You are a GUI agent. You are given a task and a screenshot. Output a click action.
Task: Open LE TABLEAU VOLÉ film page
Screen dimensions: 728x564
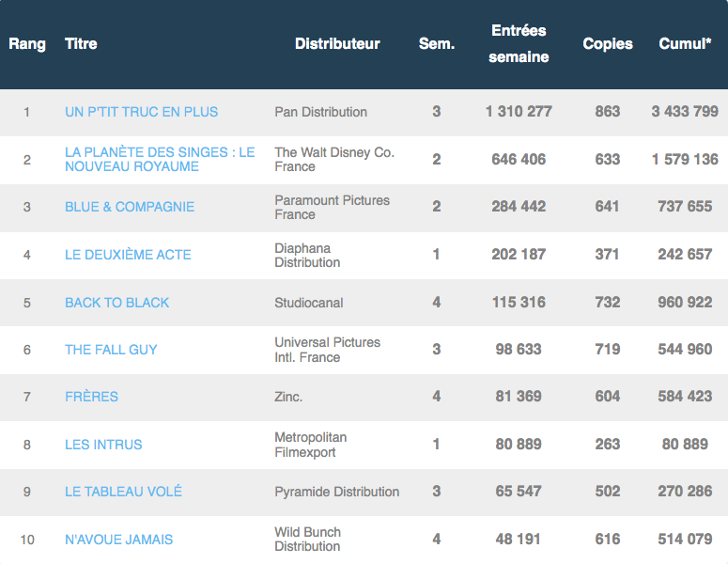click(x=123, y=492)
